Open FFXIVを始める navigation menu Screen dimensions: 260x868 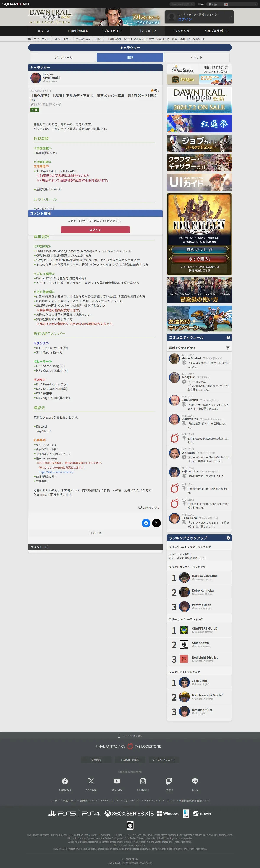(78, 31)
